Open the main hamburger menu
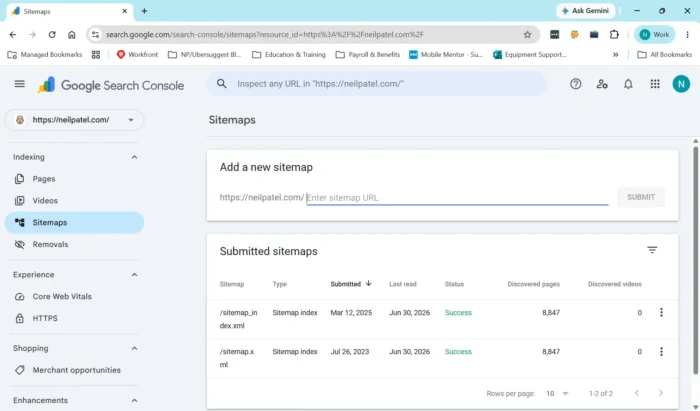700x411 pixels. pos(20,84)
